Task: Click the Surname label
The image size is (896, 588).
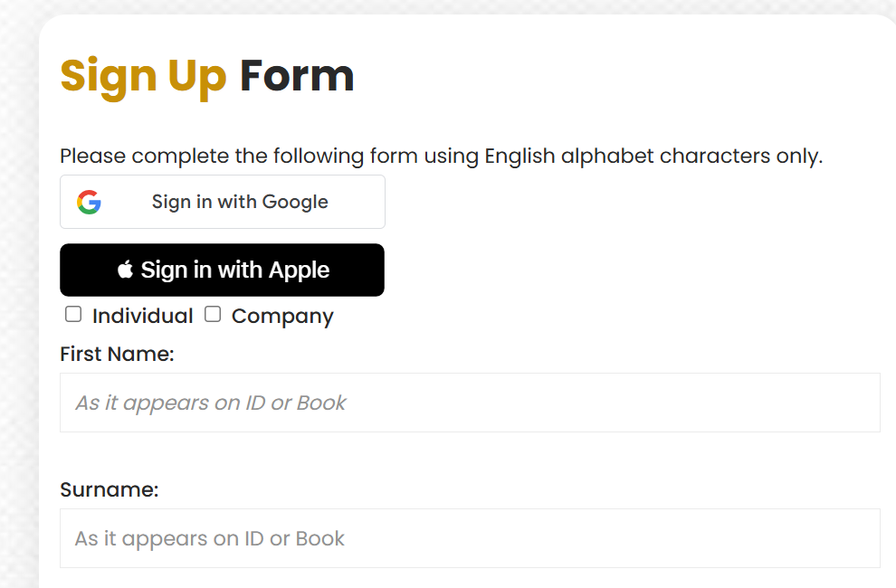Action: point(110,489)
